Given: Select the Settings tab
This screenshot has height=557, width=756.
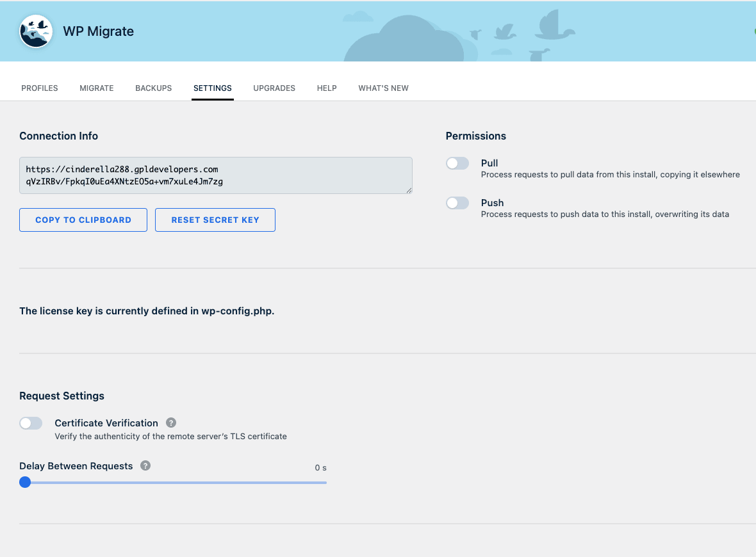Looking at the screenshot, I should point(213,88).
